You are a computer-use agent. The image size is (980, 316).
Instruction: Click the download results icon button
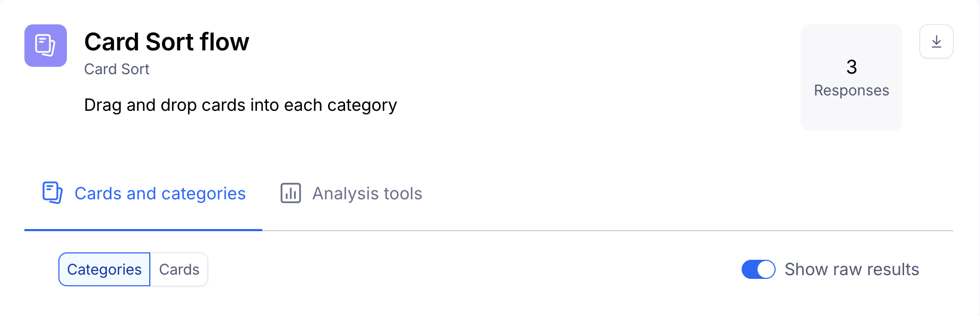[x=936, y=41]
